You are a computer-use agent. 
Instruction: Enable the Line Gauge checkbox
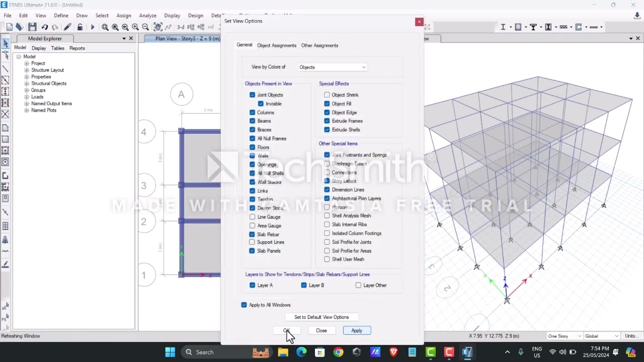(252, 217)
